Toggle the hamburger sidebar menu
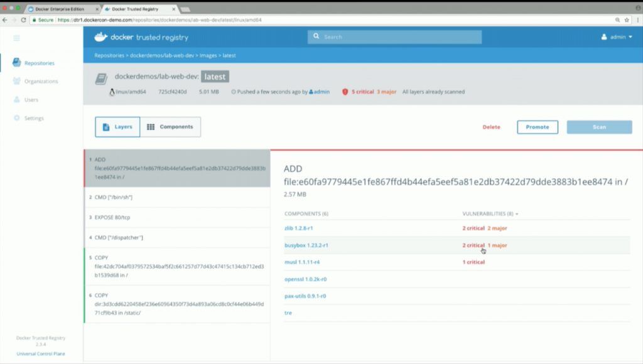Image resolution: width=643 pixels, height=364 pixels. (x=16, y=38)
